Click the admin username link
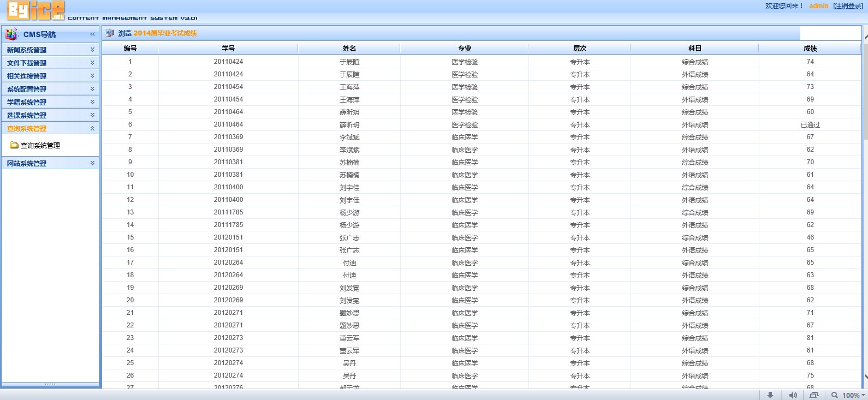Screen dimensions: 868x400 [x=818, y=6]
